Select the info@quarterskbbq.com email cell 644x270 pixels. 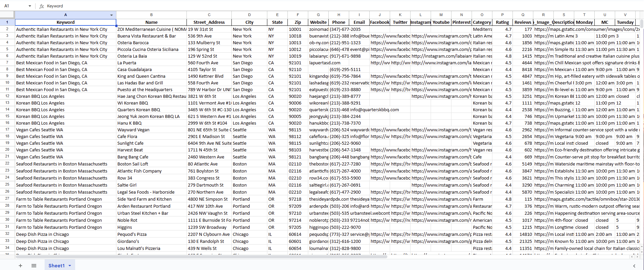coord(359,110)
